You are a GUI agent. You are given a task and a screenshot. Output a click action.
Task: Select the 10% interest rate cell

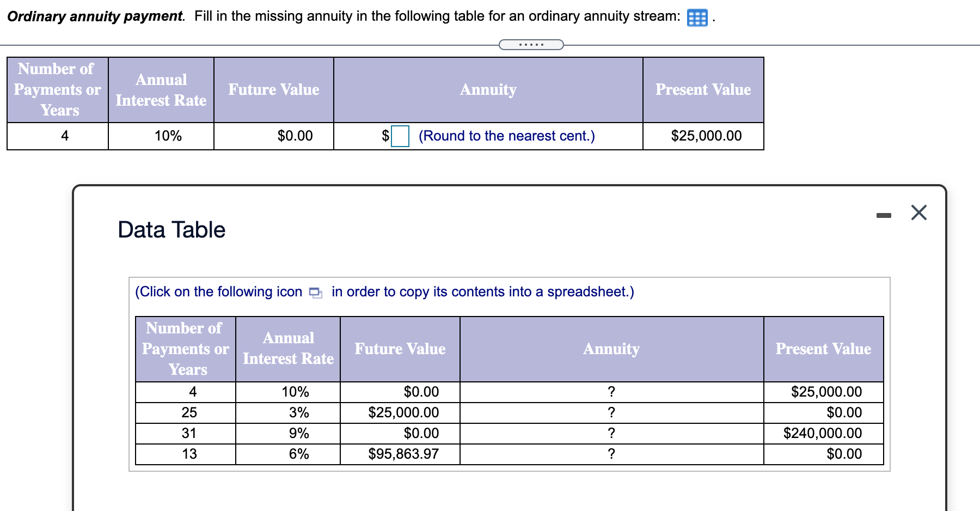point(167,136)
